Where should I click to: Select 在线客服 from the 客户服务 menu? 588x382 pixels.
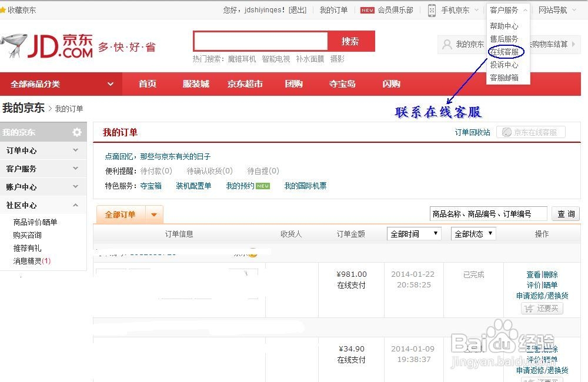click(506, 52)
